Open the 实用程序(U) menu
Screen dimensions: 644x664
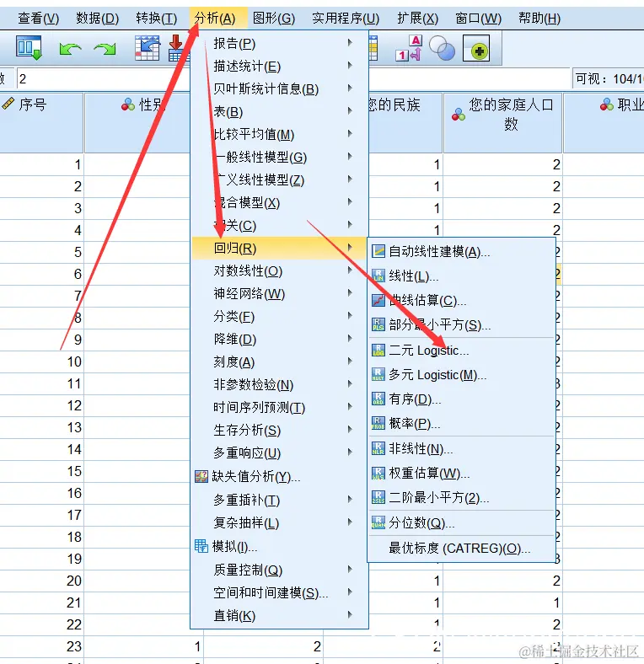346,19
